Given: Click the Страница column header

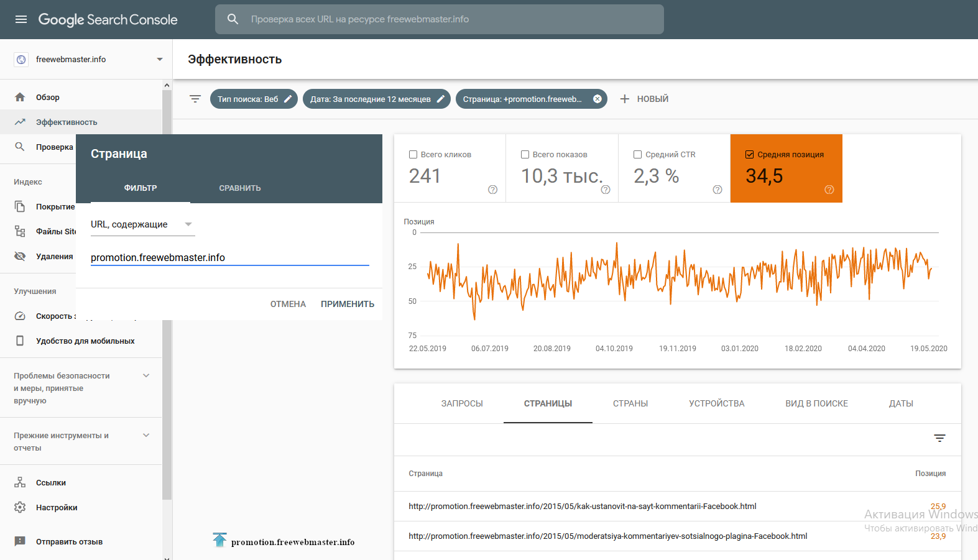Looking at the screenshot, I should point(425,474).
